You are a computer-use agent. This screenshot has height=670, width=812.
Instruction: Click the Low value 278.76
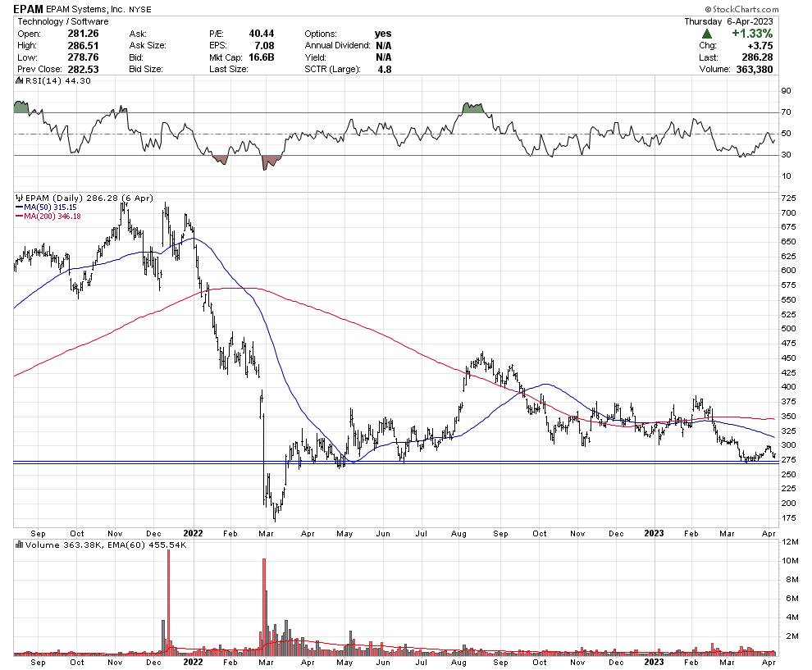pos(83,57)
